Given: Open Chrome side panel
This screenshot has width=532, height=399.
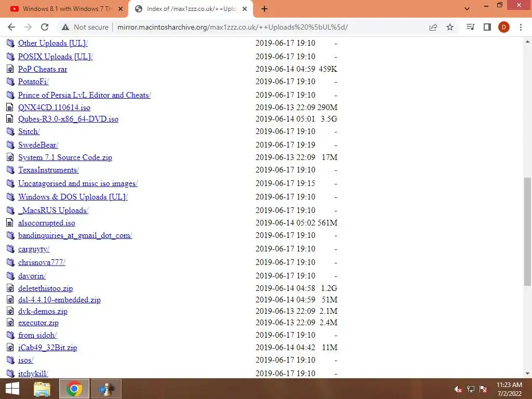Looking at the screenshot, I should [x=487, y=27].
